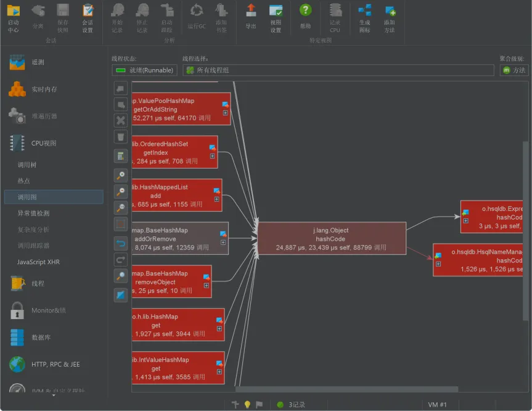Click the blue square icon at graph toolbar bottom
Screen dimensions: 532x411
(x=121, y=295)
